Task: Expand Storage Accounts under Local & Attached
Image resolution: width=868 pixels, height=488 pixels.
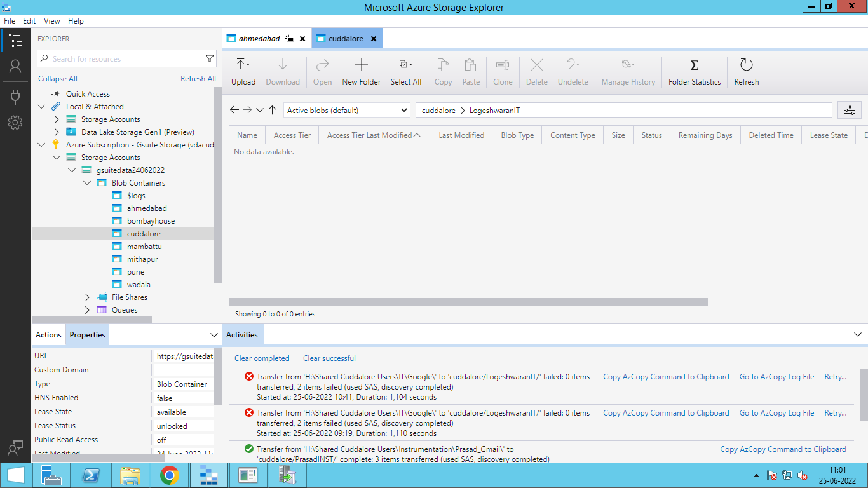Action: (57, 119)
